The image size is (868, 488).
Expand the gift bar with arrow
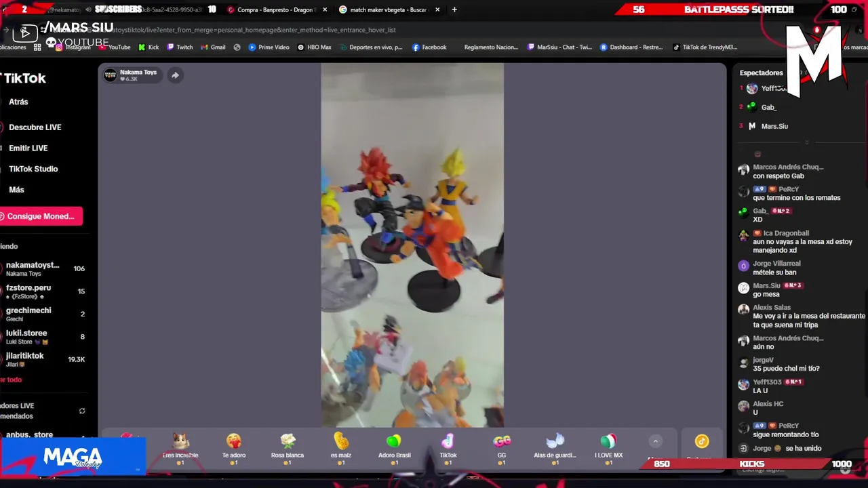655,441
